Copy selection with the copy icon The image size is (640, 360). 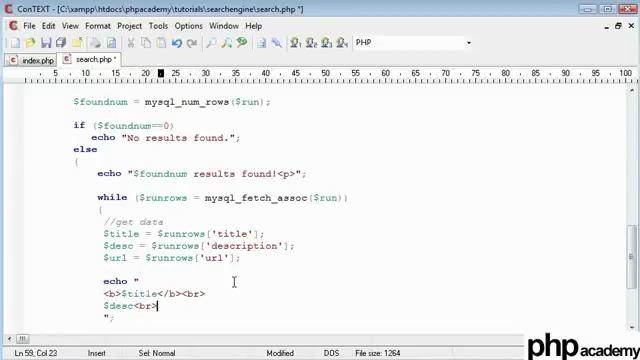click(146, 42)
